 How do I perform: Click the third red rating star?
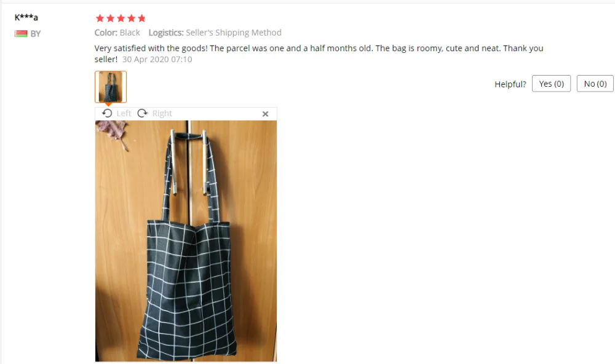point(121,18)
